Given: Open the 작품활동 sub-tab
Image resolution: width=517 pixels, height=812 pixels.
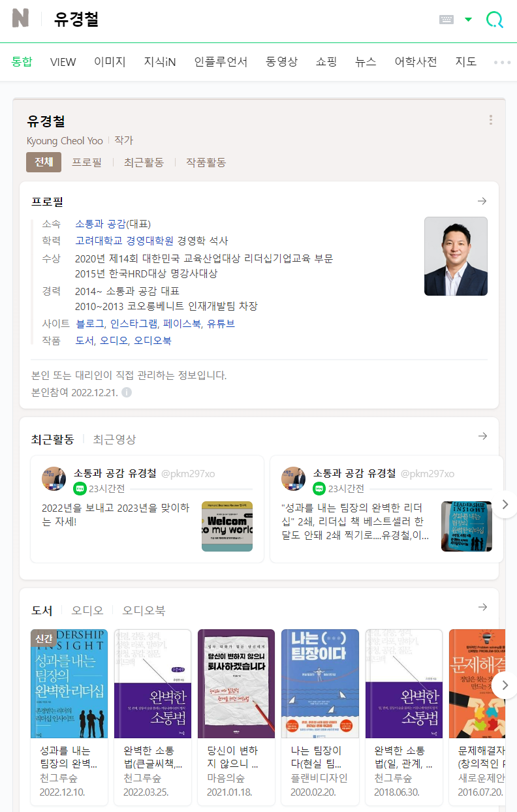Looking at the screenshot, I should [x=206, y=162].
